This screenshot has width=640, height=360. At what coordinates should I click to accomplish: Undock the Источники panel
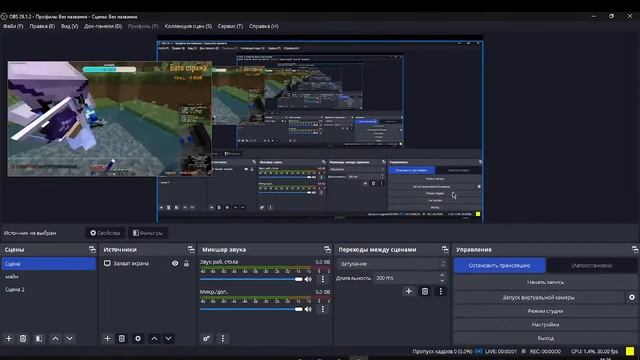pos(191,249)
